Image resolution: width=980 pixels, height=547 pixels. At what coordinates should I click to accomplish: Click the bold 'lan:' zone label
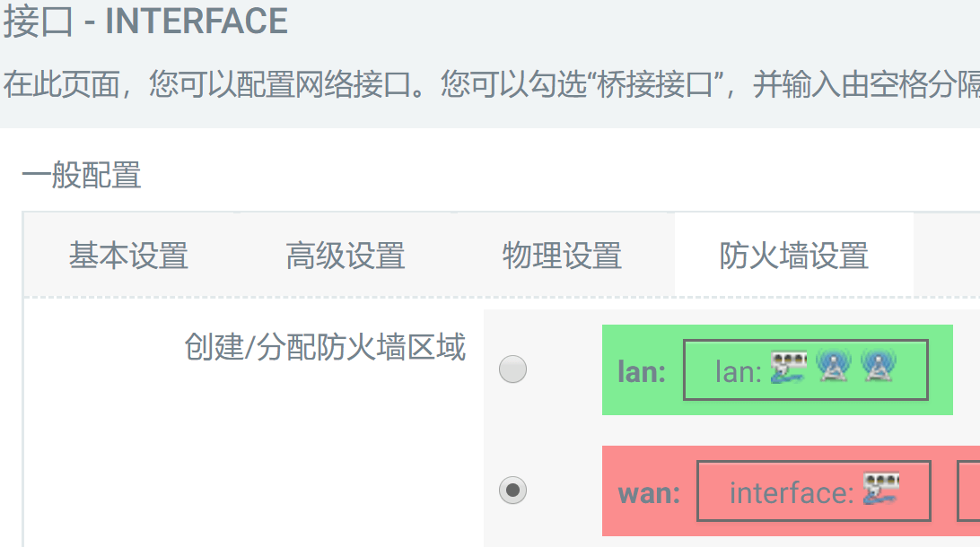tap(642, 371)
